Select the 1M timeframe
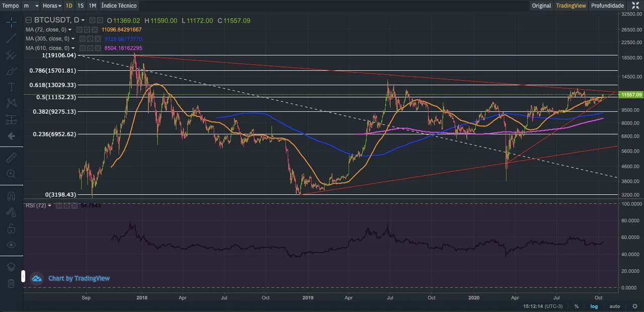 [93, 6]
